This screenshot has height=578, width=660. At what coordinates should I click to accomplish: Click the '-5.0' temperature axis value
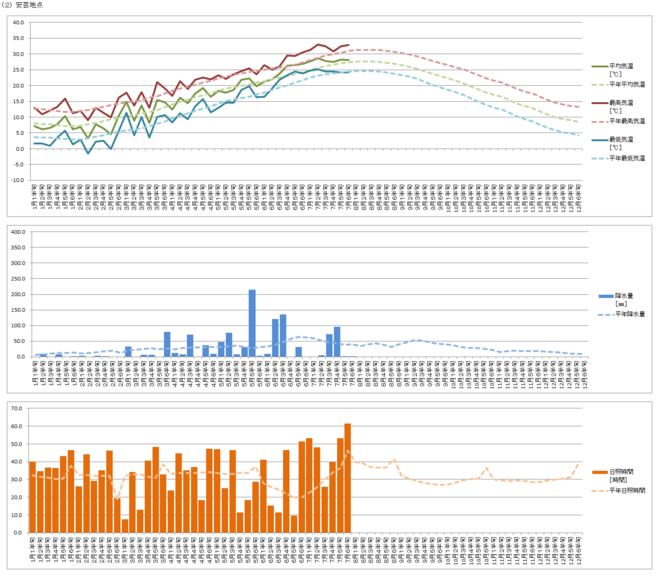(x=18, y=165)
